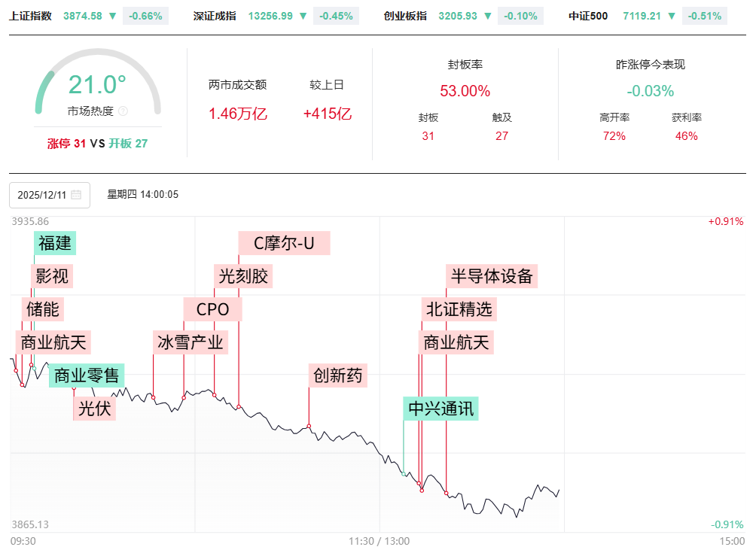
Task: Click the C摩尔-U marker label
Action: click(x=284, y=243)
